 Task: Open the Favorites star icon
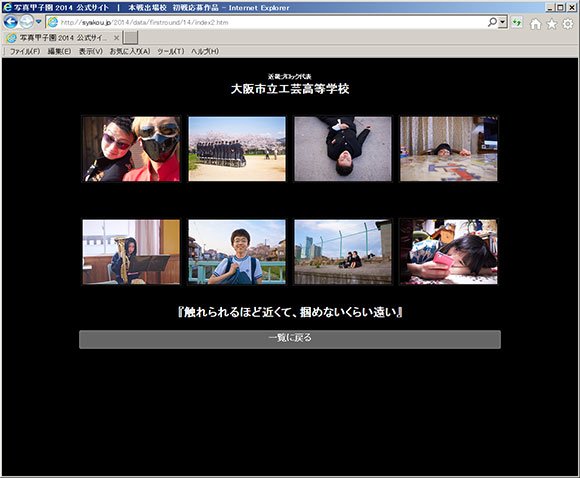pos(552,24)
